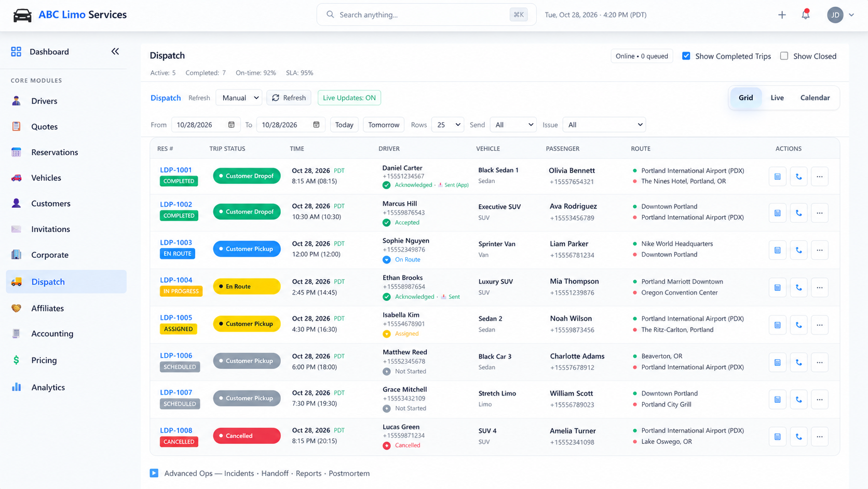
Task: Click more options for LDP-1002
Action: [x=820, y=213]
